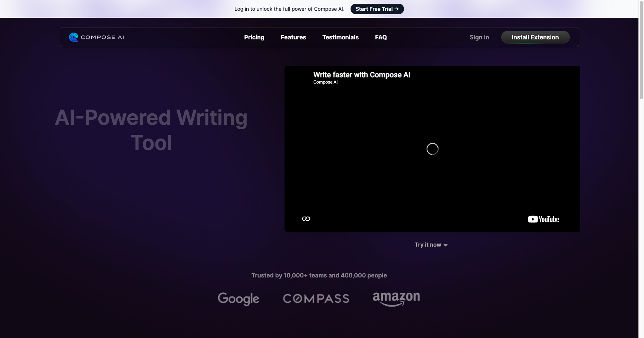
Task: Click the Compass logo
Action: coord(316,298)
